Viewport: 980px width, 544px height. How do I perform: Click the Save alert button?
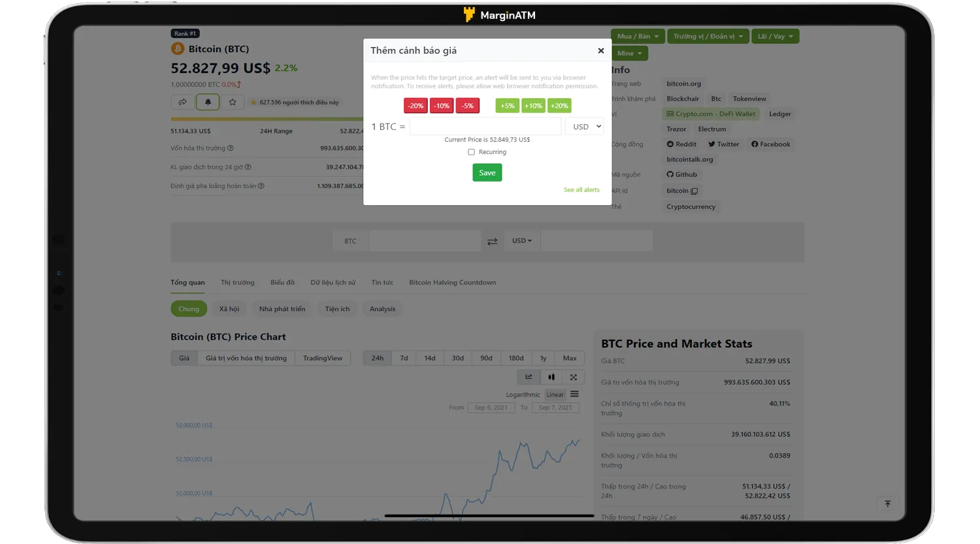(x=487, y=172)
